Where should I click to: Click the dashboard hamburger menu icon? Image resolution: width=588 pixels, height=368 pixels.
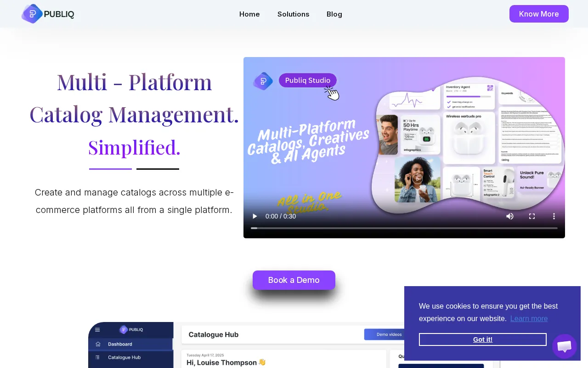[x=97, y=329]
